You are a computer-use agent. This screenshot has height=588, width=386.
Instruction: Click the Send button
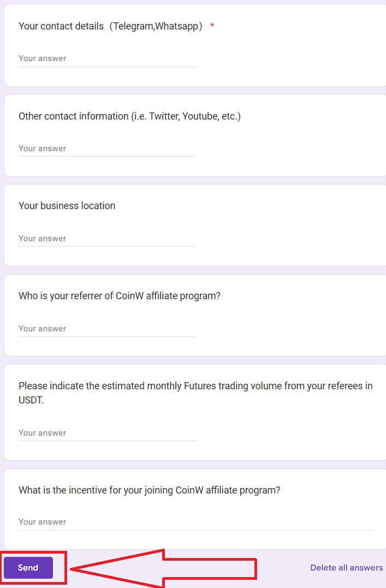pyautogui.click(x=28, y=567)
